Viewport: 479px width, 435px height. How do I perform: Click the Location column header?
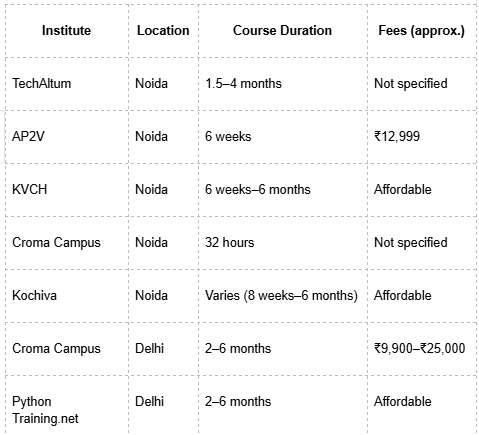(x=163, y=31)
